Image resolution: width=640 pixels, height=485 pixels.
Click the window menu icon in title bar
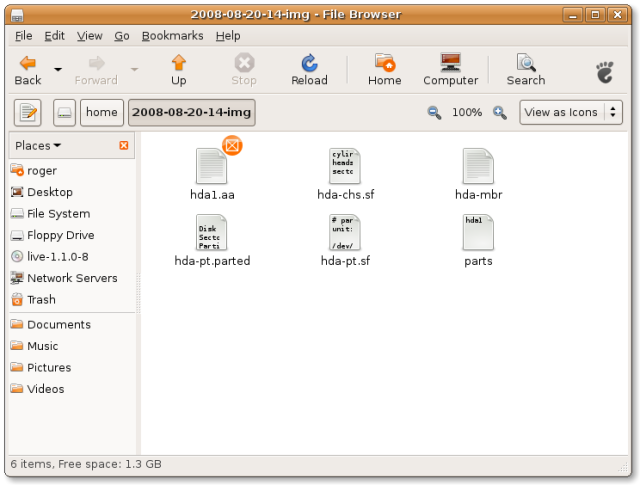(x=17, y=15)
